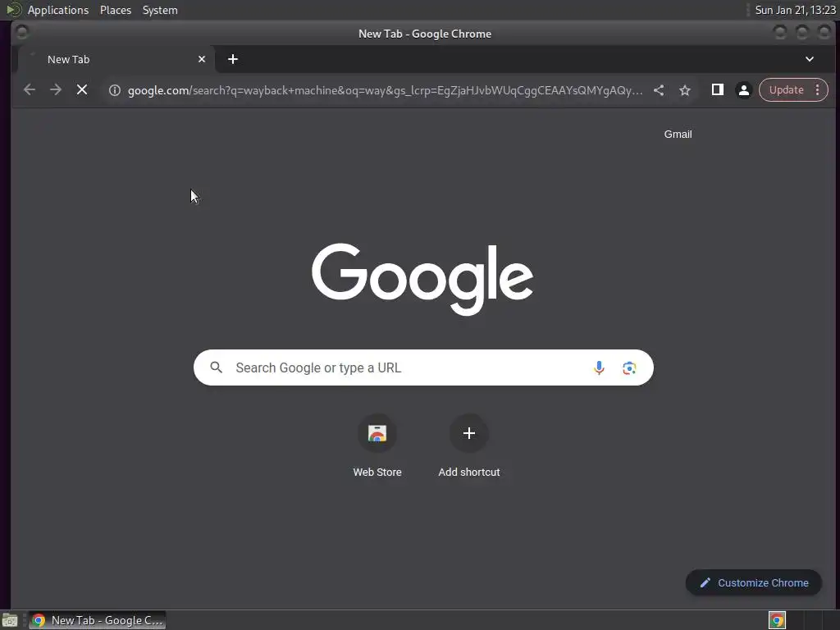Click Customize Chrome button
Screen dimensions: 840x630
(x=754, y=583)
